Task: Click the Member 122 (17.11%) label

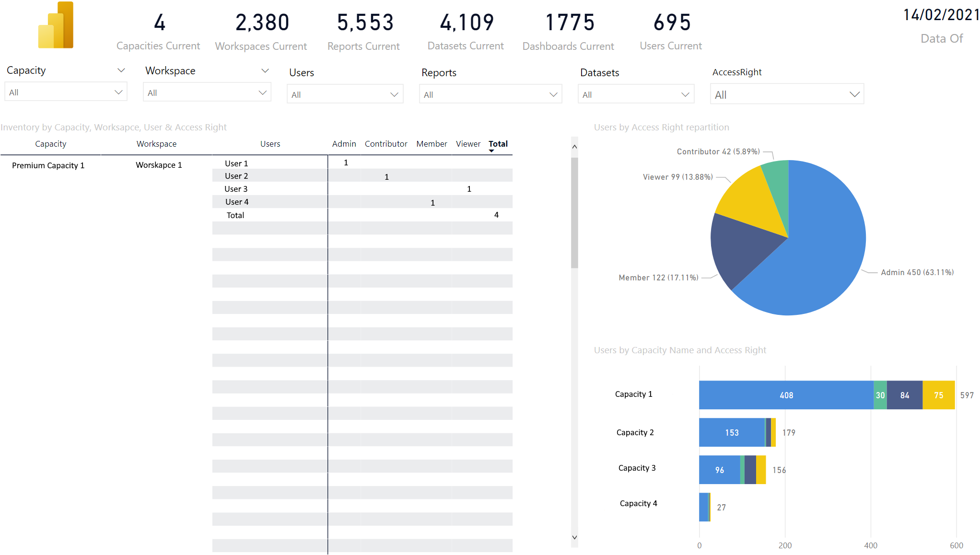Action: [x=658, y=277]
